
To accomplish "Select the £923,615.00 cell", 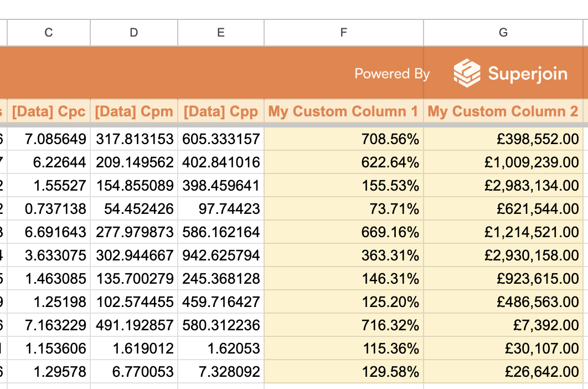I will coord(503,279).
